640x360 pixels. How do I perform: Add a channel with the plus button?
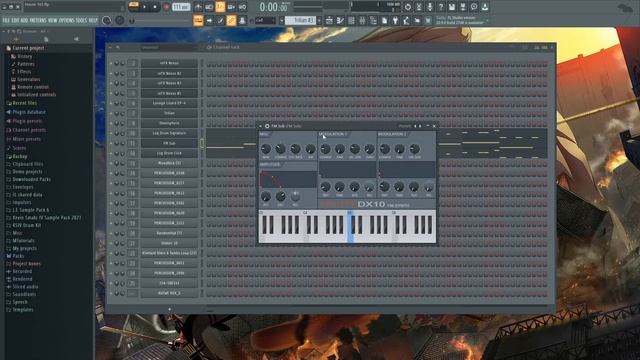(x=170, y=309)
